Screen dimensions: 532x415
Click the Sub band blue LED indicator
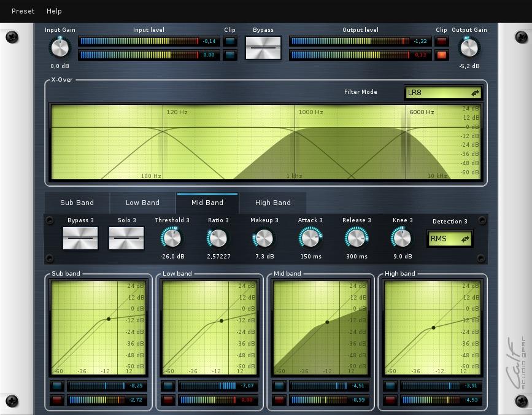[x=57, y=386]
